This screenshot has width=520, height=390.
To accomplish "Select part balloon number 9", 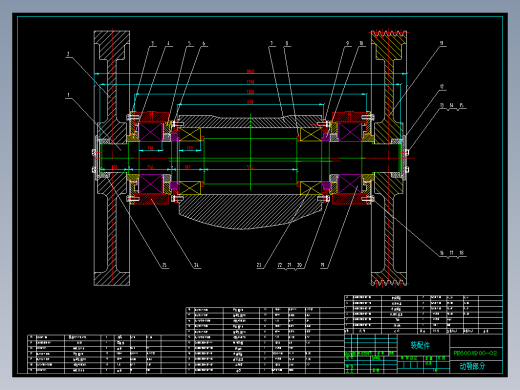I will (x=348, y=43).
